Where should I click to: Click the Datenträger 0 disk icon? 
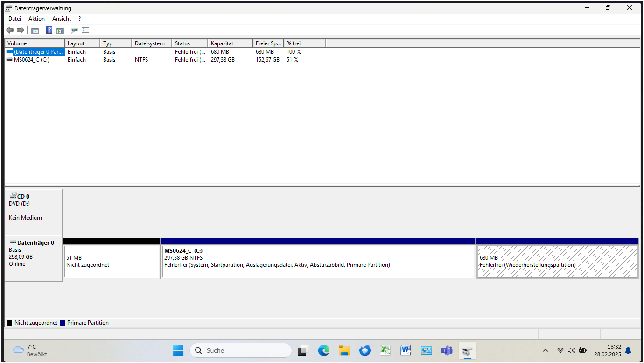(13, 242)
